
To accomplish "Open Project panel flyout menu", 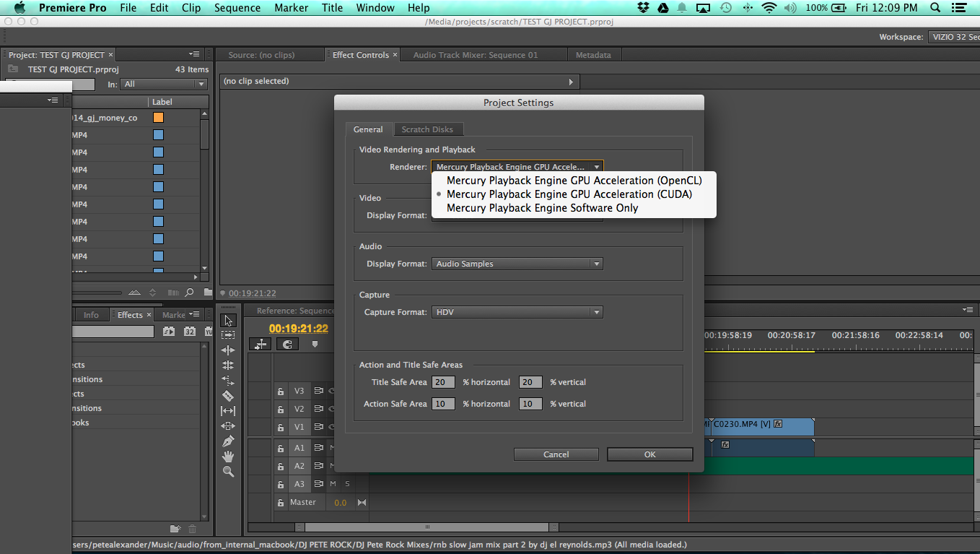I will point(194,54).
